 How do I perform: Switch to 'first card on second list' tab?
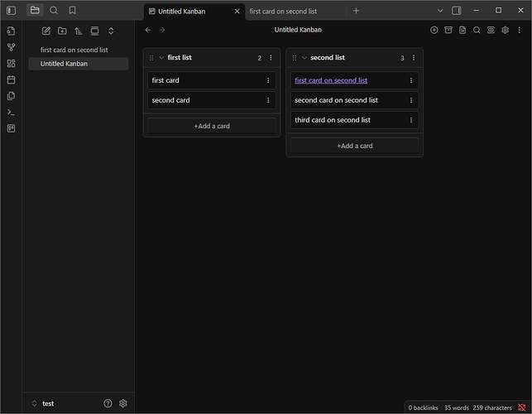[x=283, y=12]
